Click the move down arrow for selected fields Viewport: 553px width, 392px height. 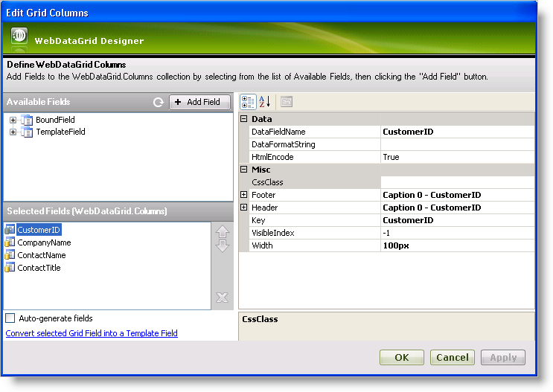pyautogui.click(x=223, y=245)
